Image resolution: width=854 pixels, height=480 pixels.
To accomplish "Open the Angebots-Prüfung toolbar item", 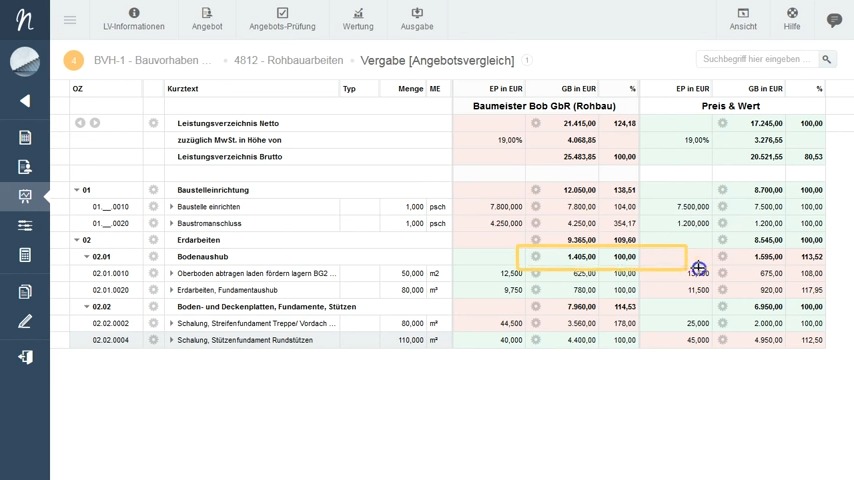I will click(282, 19).
